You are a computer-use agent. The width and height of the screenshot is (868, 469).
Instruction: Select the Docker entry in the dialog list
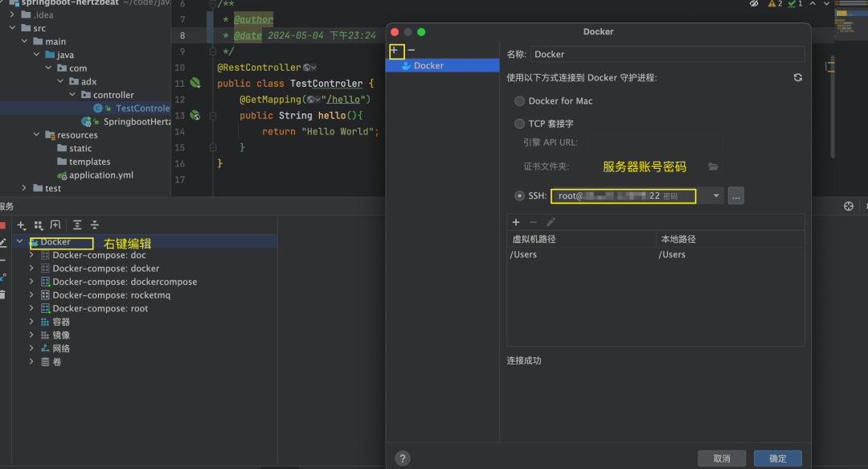click(442, 65)
